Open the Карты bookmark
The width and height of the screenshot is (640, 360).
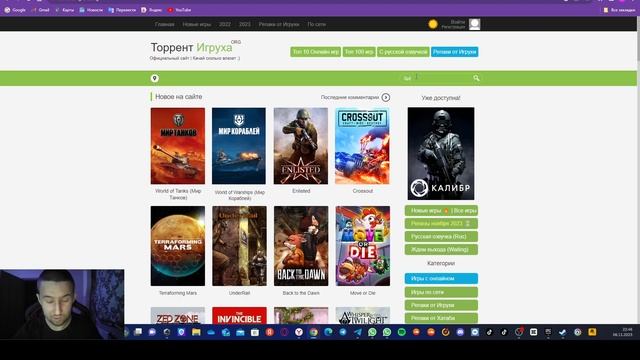point(64,10)
